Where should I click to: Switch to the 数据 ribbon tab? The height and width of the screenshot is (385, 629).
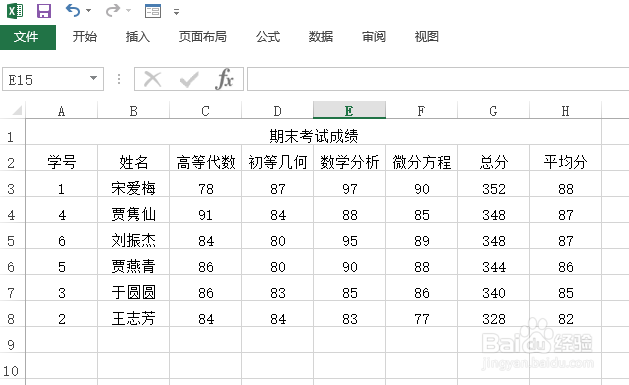click(321, 37)
